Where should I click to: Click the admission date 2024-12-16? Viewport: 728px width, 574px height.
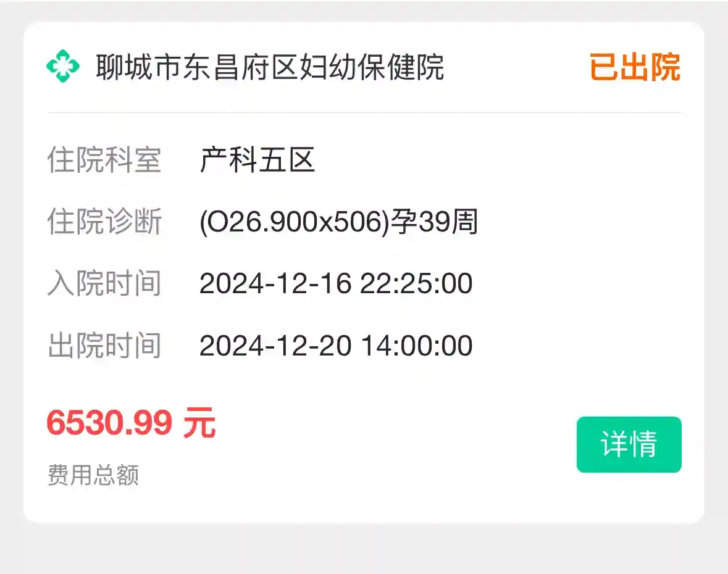[275, 284]
